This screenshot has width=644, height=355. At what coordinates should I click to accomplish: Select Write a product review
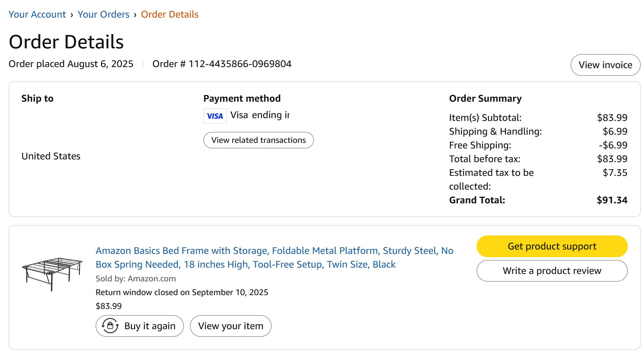point(552,271)
